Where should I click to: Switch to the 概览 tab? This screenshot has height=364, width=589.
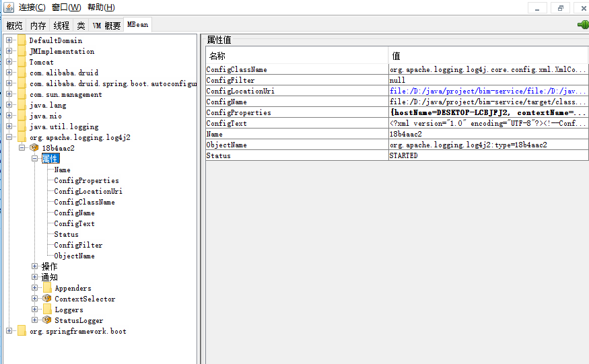(15, 25)
